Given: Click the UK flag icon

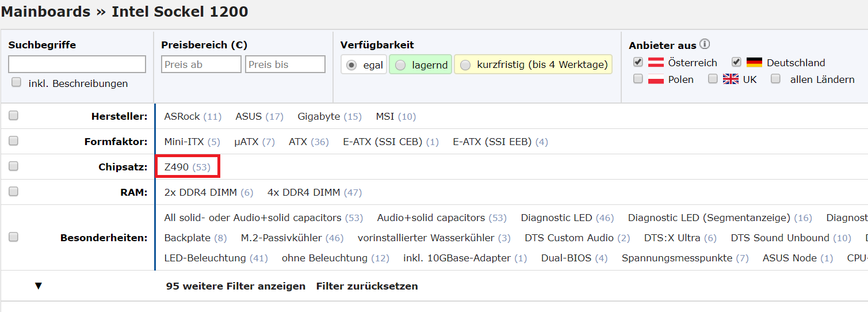Looking at the screenshot, I should 731,79.
